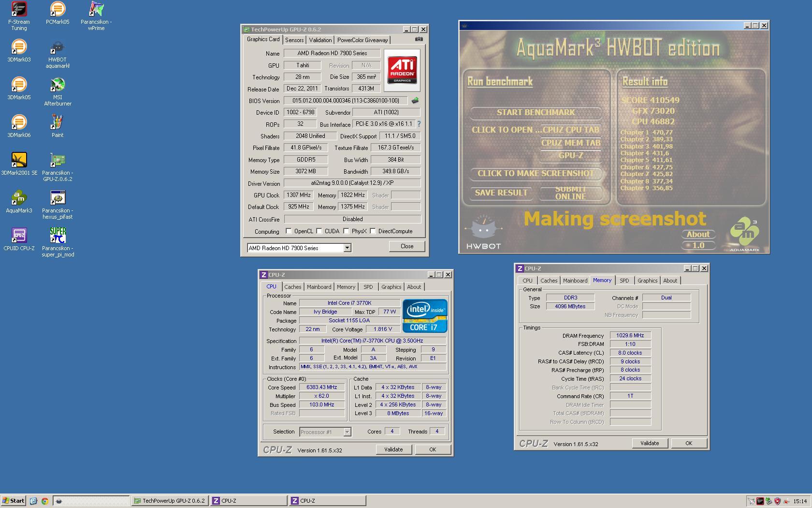
Task: Click the CPUZ MEM TAB button in AquaMark
Action: click(571, 143)
